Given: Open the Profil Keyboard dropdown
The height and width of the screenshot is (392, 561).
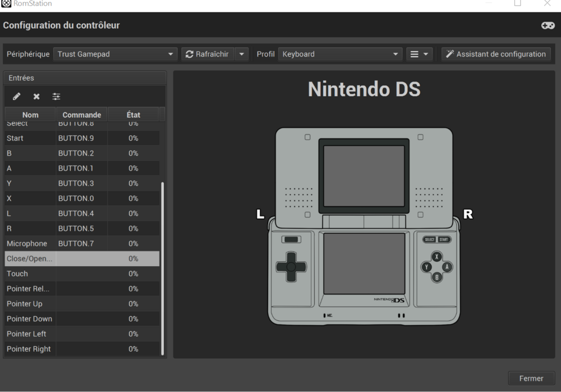Looking at the screenshot, I should [x=341, y=54].
